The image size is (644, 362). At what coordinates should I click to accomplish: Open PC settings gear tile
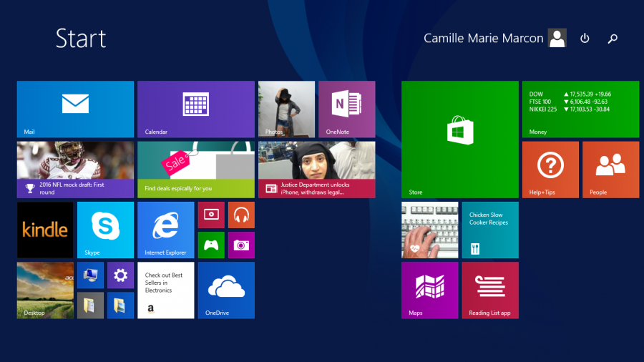120,275
